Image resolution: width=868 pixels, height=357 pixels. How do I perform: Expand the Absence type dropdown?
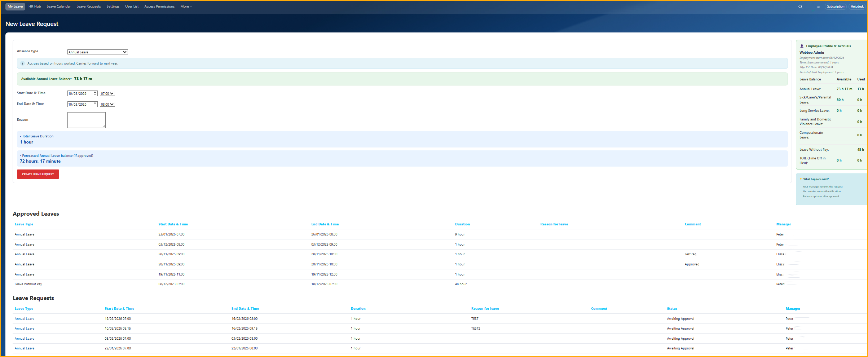click(x=97, y=52)
